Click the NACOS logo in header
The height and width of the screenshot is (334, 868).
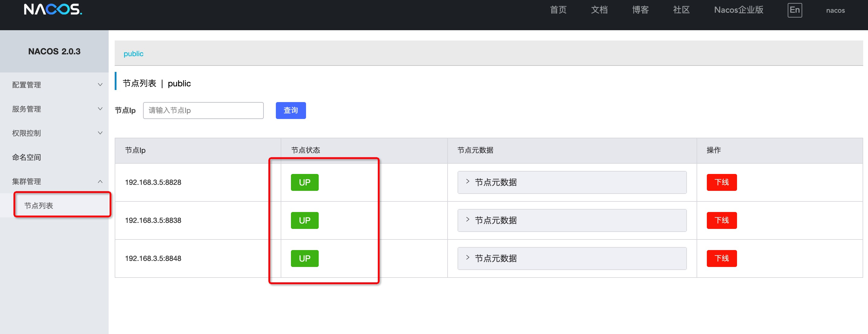point(53,9)
